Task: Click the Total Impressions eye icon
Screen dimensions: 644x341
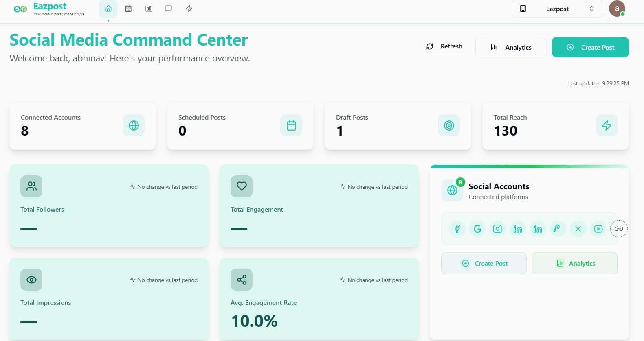Action: [31, 280]
